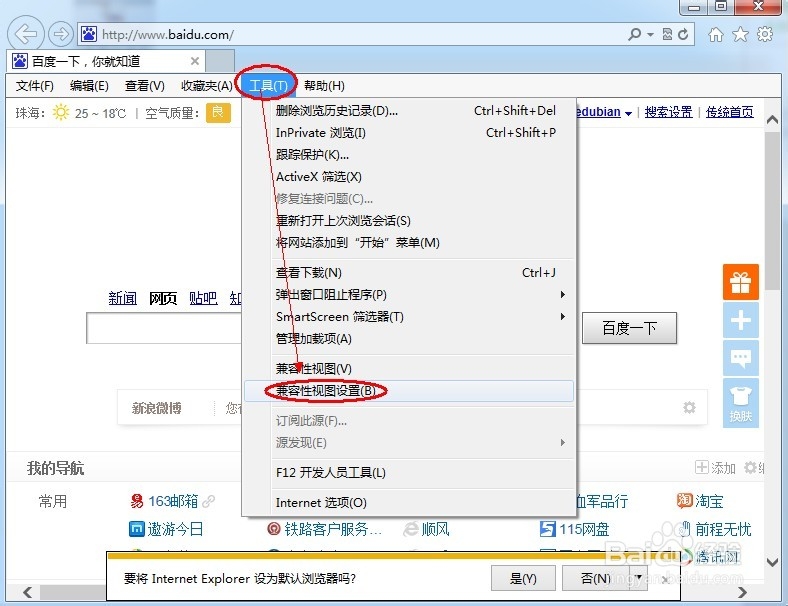788x606 pixels.
Task: Click inside the Baidu search input field
Action: click(x=164, y=328)
